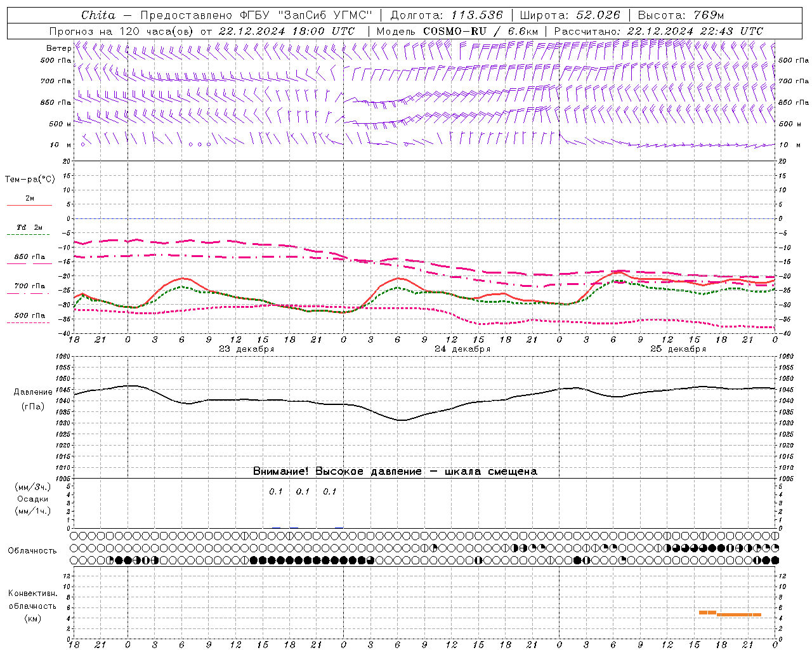Click the orange convective cloud bar
Image resolution: width=812 pixels, height=650 pixels.
[x=730, y=614]
